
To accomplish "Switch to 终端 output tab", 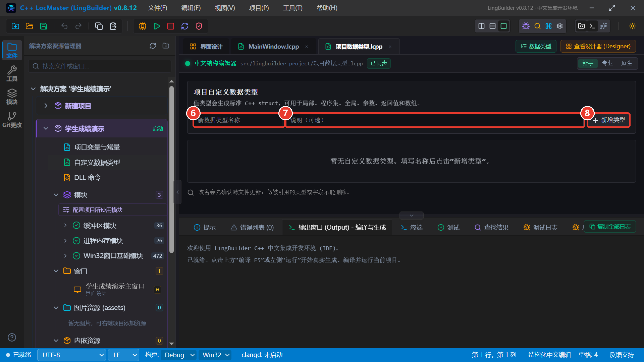I will (412, 228).
